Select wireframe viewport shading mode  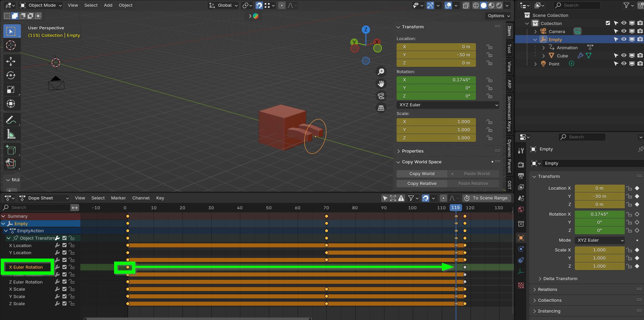[x=476, y=5]
